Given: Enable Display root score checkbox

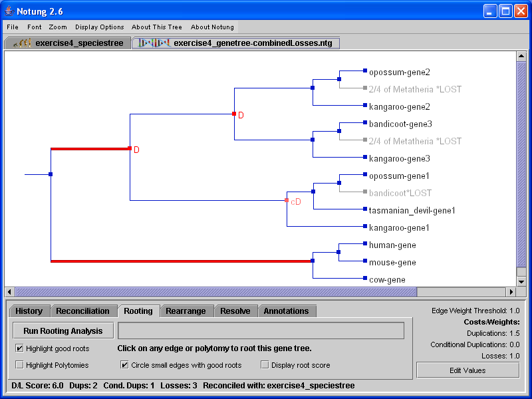Looking at the screenshot, I should tap(265, 365).
